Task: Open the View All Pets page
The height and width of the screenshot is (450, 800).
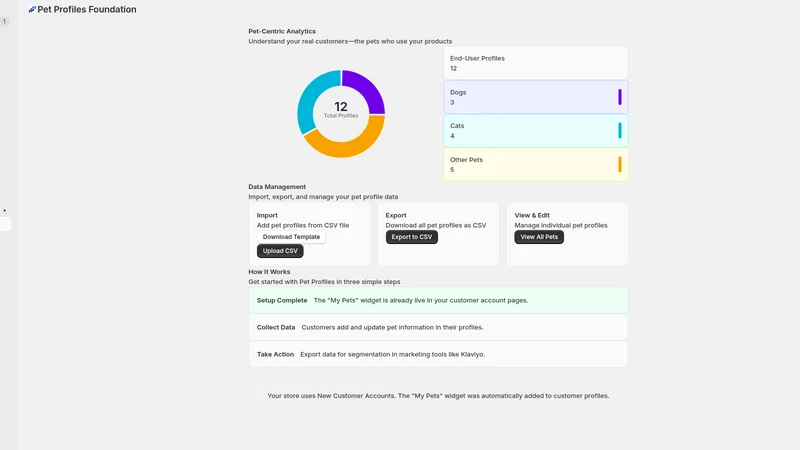Action: 539,237
